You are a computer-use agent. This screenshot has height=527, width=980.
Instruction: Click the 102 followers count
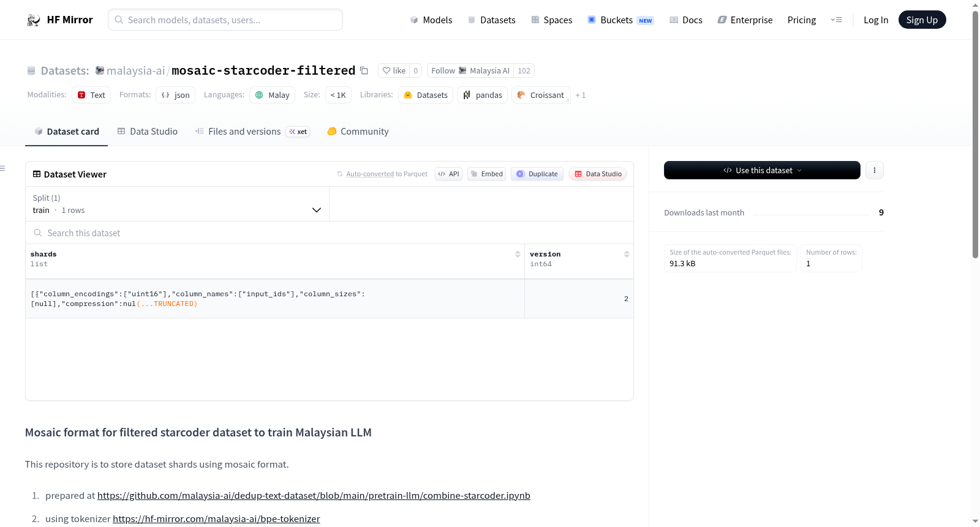pos(524,70)
